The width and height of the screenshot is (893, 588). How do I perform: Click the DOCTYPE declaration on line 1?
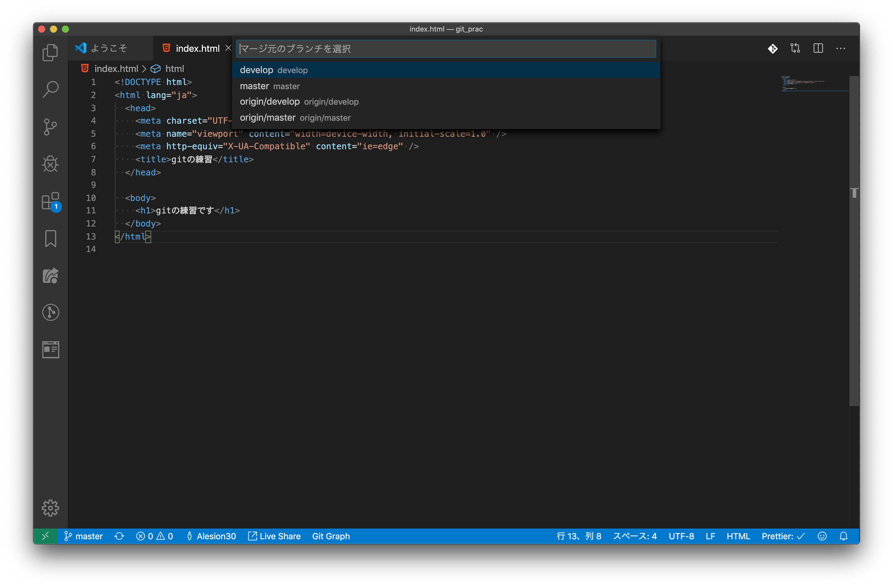153,82
